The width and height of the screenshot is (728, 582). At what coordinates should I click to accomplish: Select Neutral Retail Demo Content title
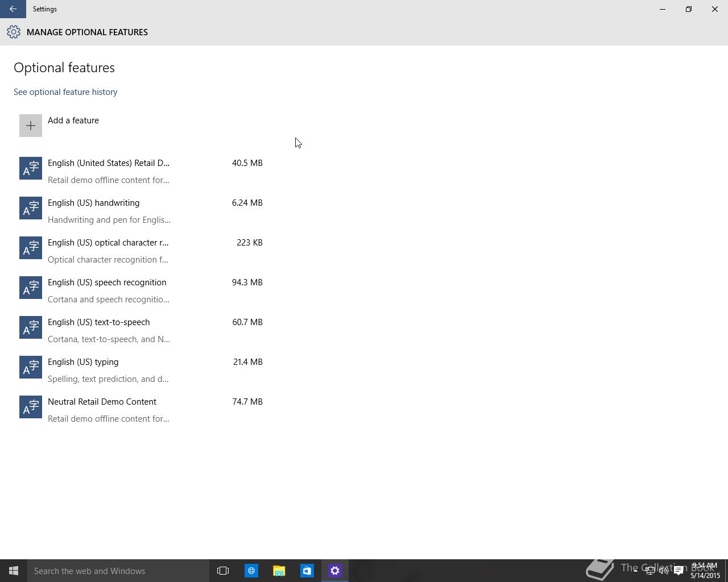pyautogui.click(x=102, y=402)
